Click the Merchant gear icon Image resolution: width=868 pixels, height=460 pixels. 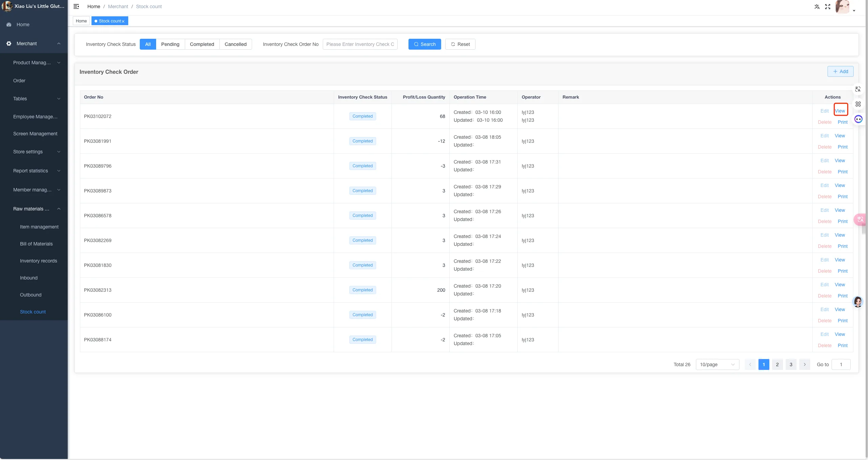[9, 44]
